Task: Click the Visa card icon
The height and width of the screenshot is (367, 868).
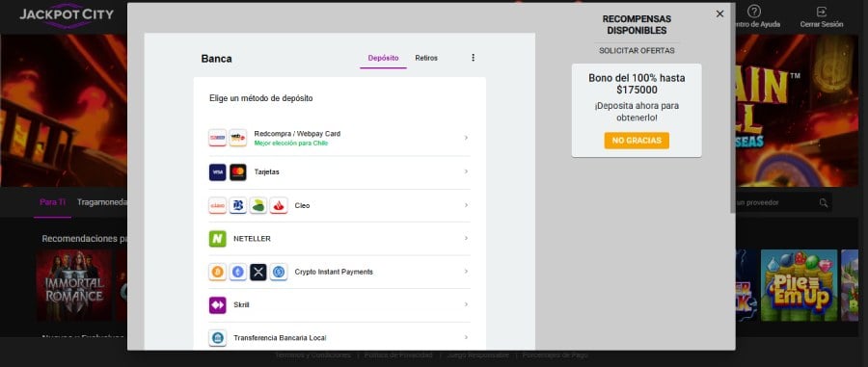Action: pos(218,171)
